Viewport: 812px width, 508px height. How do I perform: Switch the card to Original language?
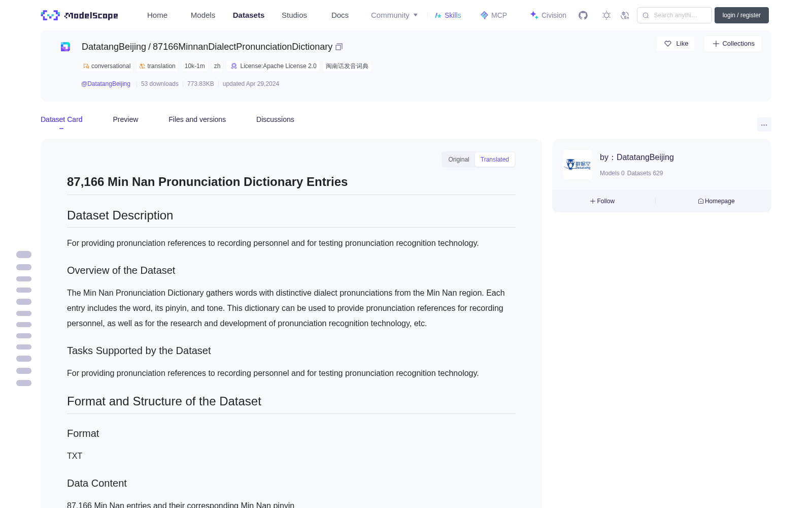[x=459, y=160]
